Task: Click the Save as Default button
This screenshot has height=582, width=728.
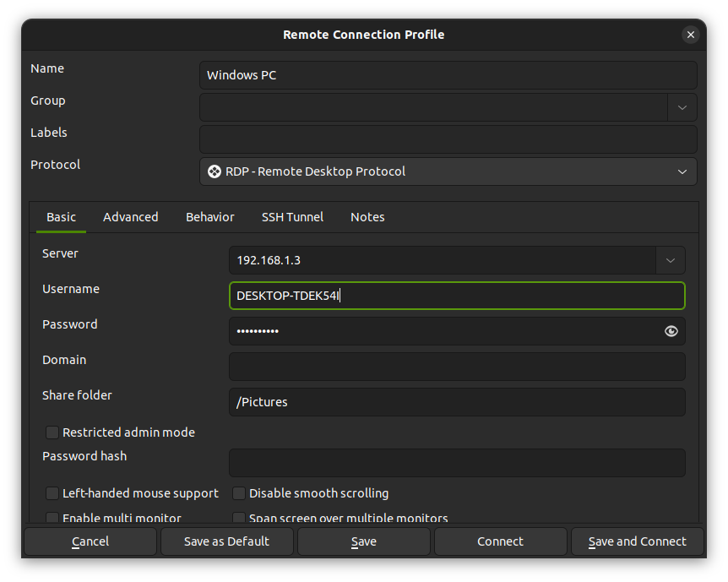Action: (x=226, y=541)
